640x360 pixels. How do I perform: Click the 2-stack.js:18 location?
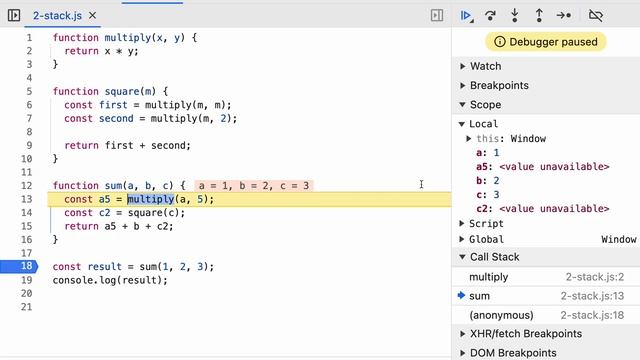(592, 315)
